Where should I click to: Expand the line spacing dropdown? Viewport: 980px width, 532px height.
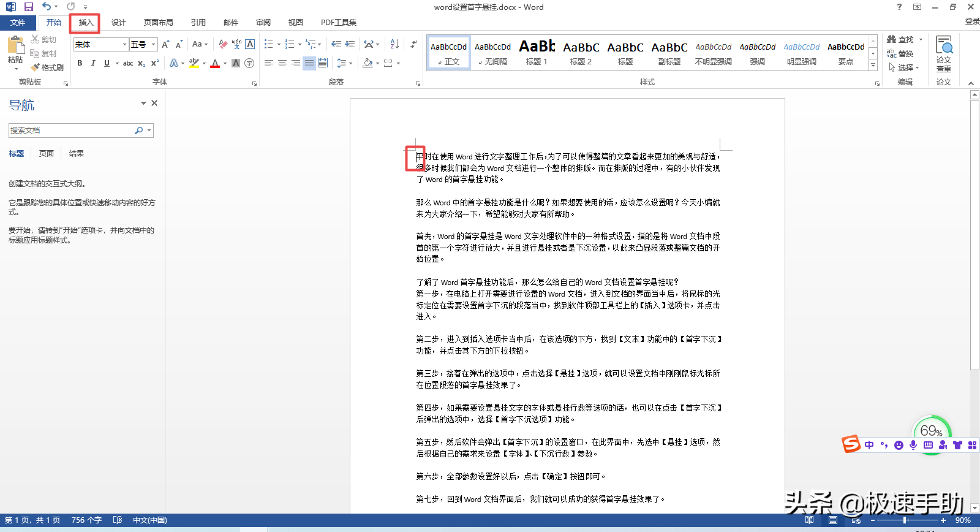[350, 63]
